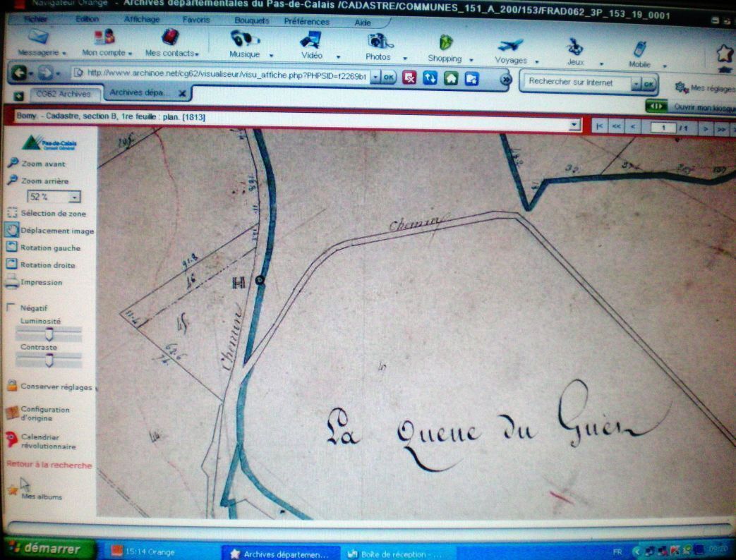Select the Sélection de zone tool
Screen dimensions: 736x560
(11, 212)
